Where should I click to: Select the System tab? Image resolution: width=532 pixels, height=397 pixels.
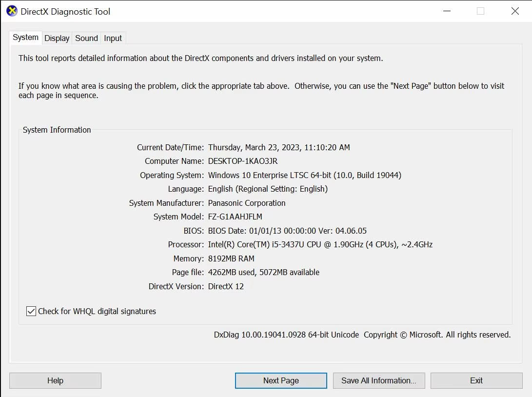click(x=25, y=38)
